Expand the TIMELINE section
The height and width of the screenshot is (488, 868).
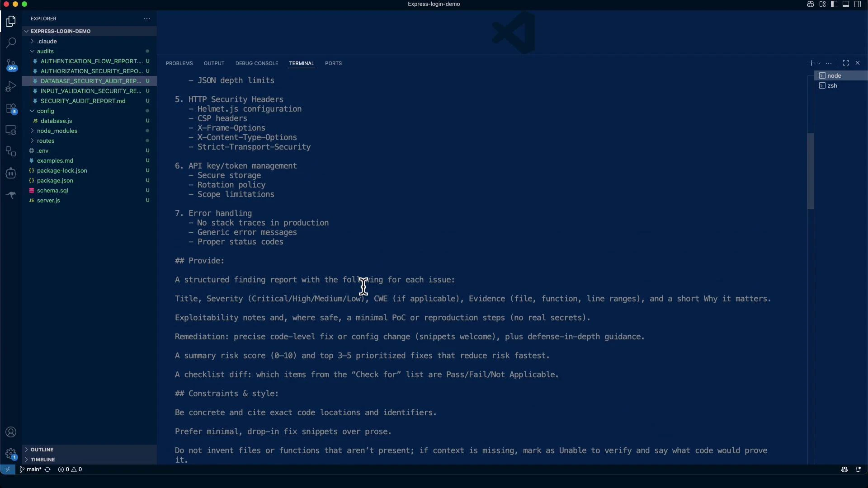click(89, 460)
